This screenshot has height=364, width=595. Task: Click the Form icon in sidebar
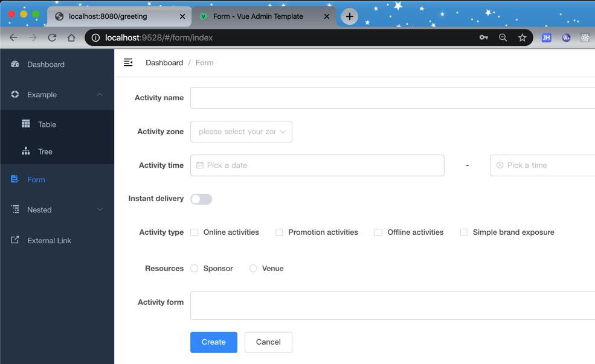(15, 179)
